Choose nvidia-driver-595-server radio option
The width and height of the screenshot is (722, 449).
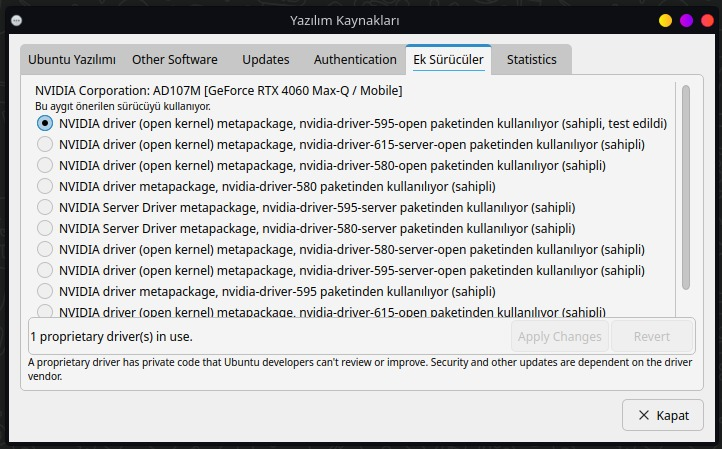coord(45,207)
